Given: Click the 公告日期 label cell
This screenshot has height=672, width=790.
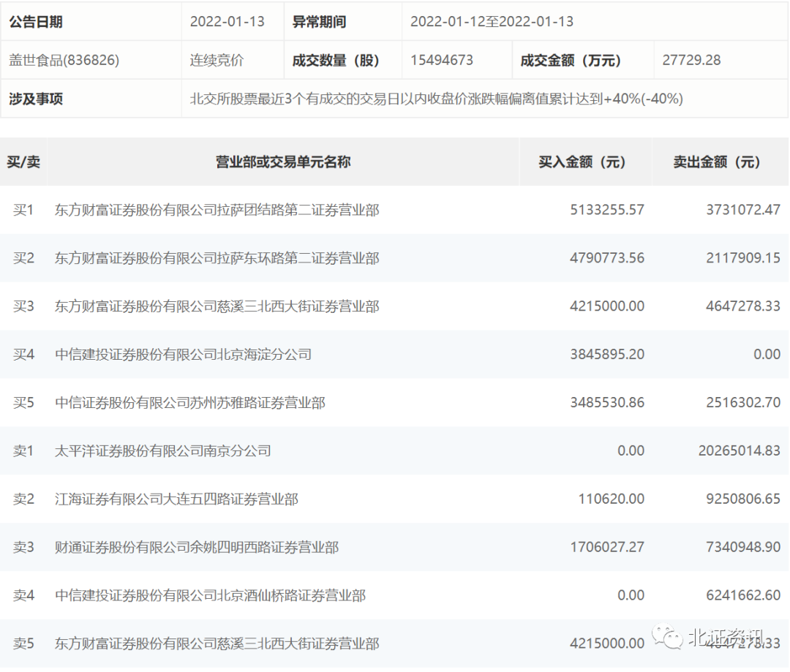Looking at the screenshot, I should [91, 22].
